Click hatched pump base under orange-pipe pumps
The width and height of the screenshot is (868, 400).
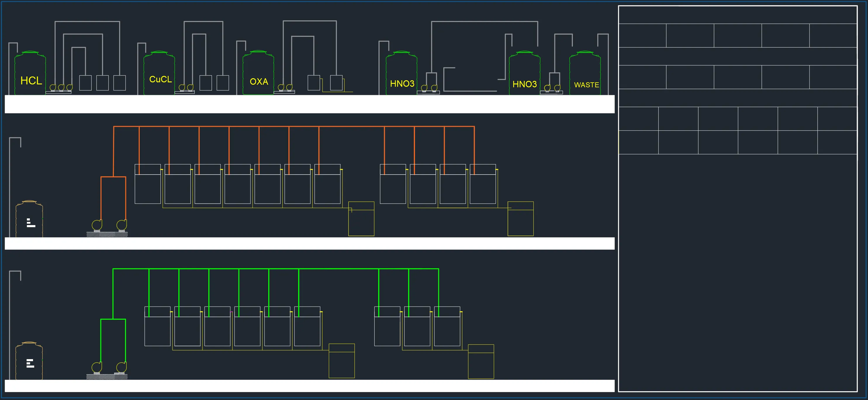tap(107, 234)
